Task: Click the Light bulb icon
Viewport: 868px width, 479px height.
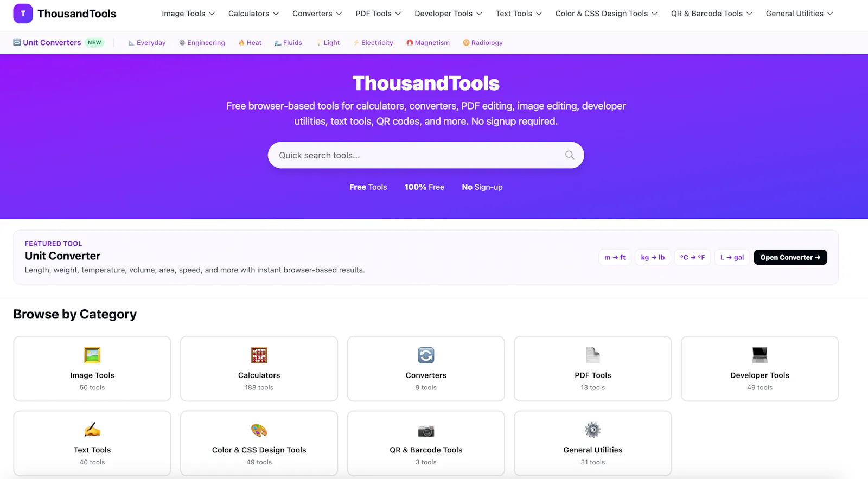Action: pyautogui.click(x=319, y=43)
